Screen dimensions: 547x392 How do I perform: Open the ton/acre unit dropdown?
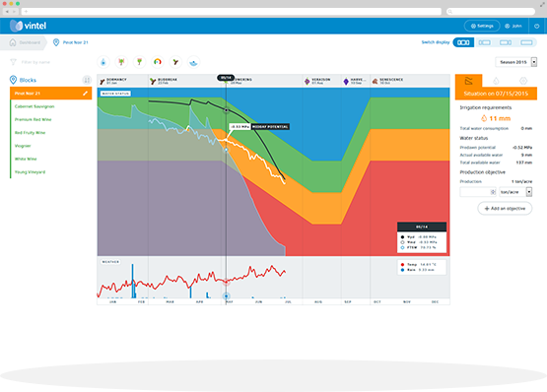[515, 192]
